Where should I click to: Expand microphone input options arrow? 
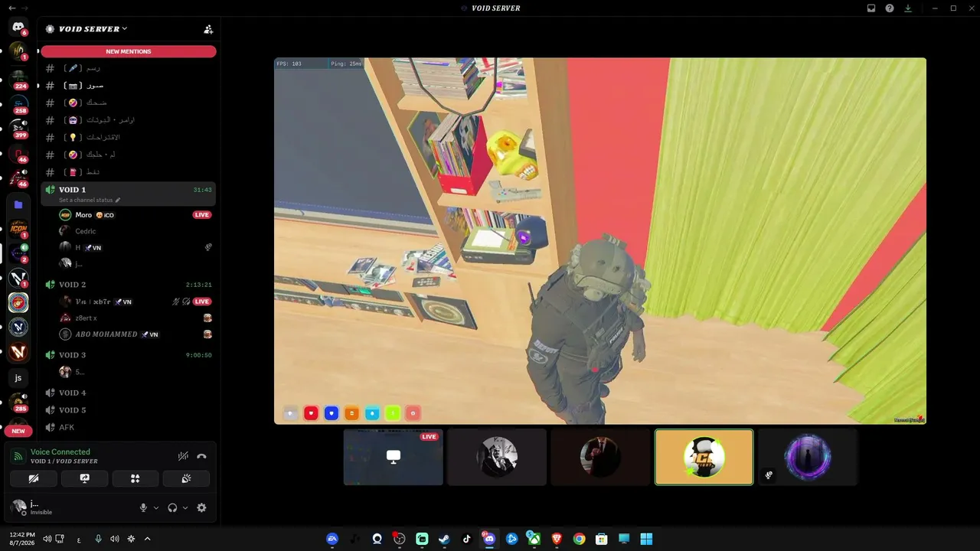click(x=156, y=507)
